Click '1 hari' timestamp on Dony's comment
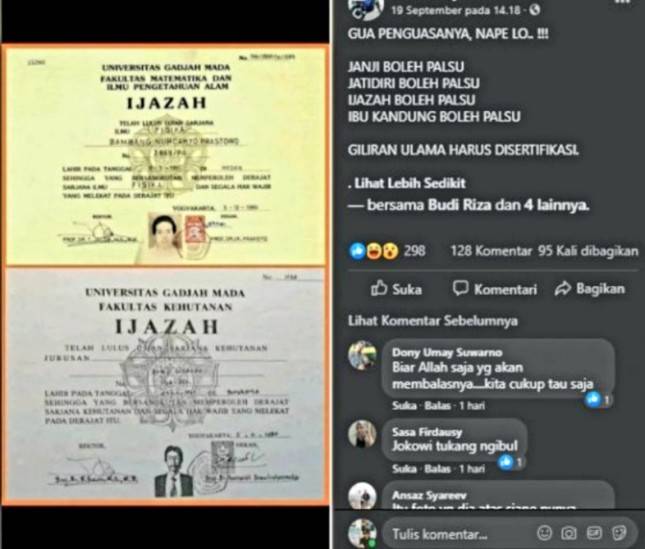The image size is (645, 549). [472, 406]
